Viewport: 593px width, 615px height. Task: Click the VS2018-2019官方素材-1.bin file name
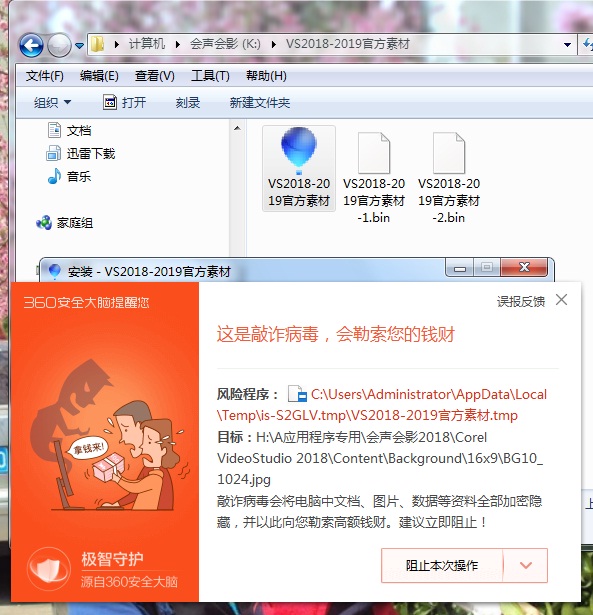click(374, 200)
